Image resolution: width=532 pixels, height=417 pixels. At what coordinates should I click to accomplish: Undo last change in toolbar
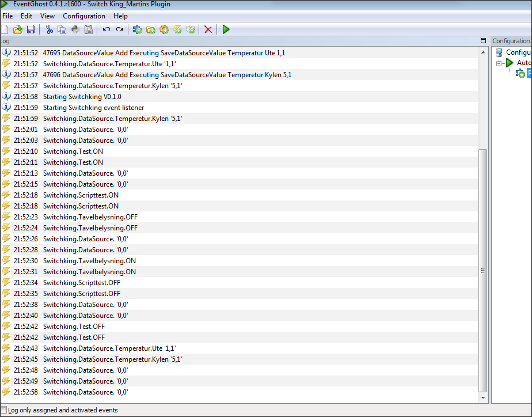point(106,29)
